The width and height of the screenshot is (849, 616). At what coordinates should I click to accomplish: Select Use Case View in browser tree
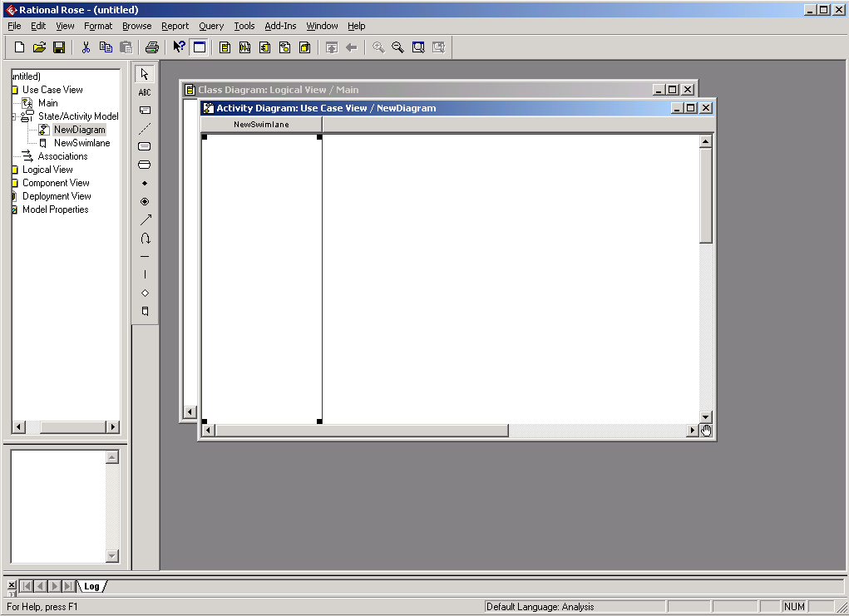[52, 90]
